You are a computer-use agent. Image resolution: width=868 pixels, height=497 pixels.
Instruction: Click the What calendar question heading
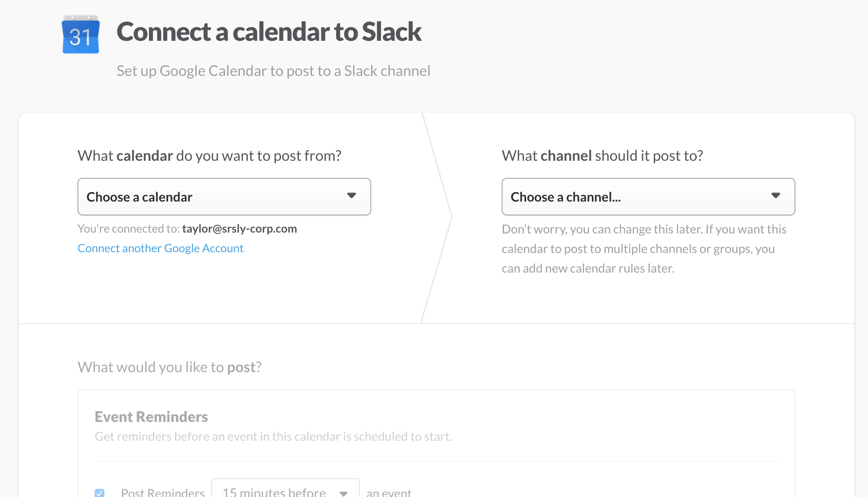209,156
